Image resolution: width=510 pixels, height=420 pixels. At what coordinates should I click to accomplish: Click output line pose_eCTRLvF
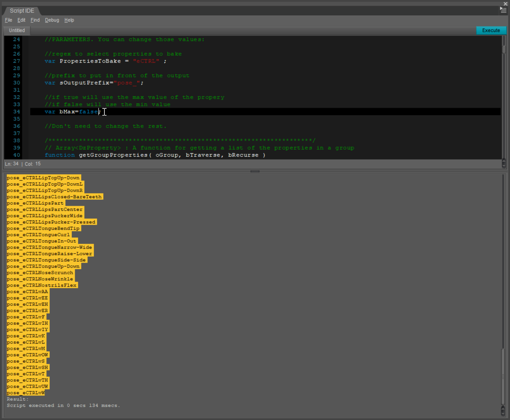coord(26,317)
